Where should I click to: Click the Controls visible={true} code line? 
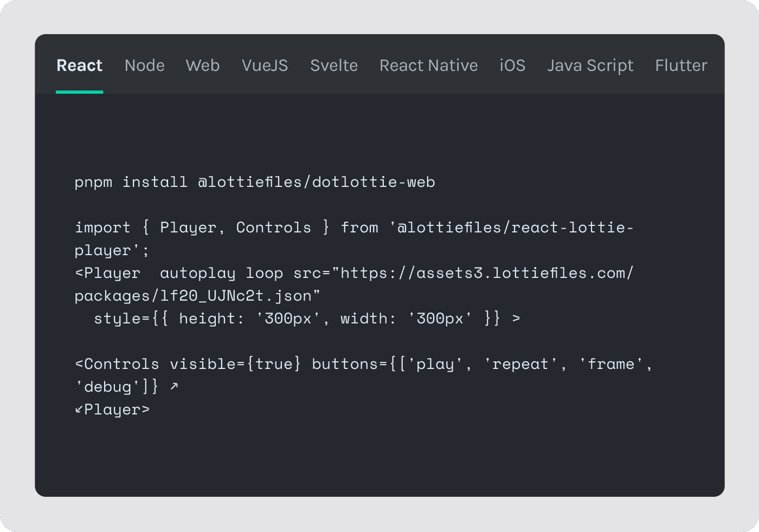pos(363,364)
